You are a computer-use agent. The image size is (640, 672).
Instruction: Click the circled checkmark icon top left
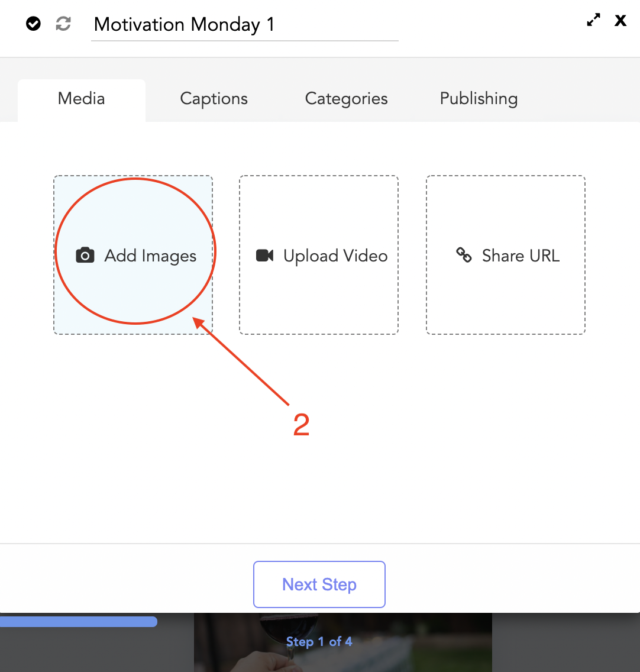pyautogui.click(x=33, y=24)
